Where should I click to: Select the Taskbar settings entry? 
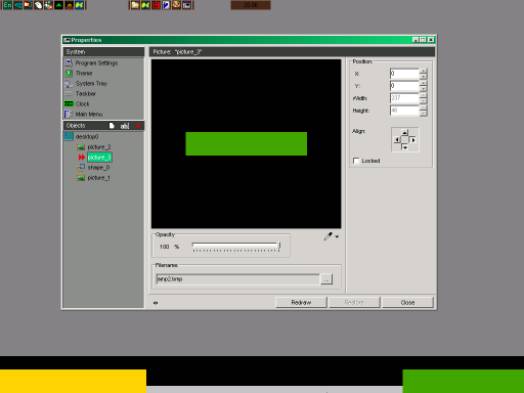[x=86, y=94]
